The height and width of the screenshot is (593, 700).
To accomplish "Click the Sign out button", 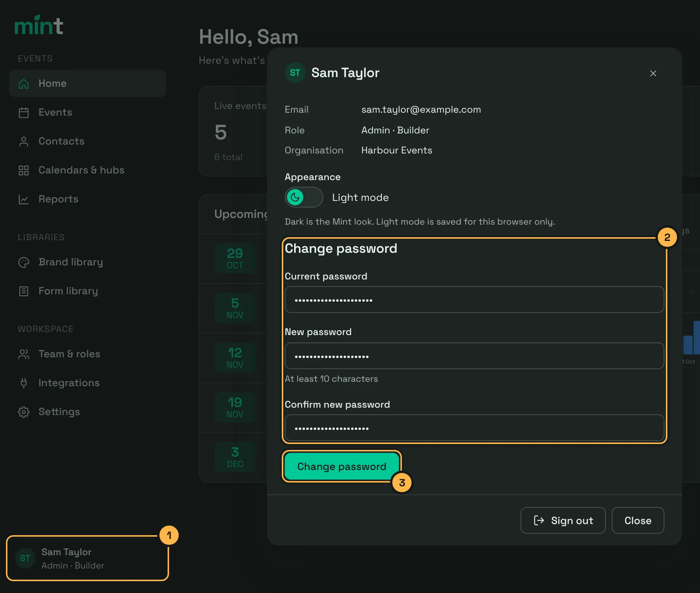I will pos(563,520).
